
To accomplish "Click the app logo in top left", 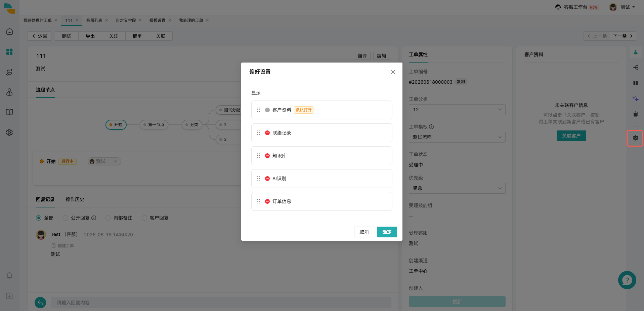I will coord(9,8).
